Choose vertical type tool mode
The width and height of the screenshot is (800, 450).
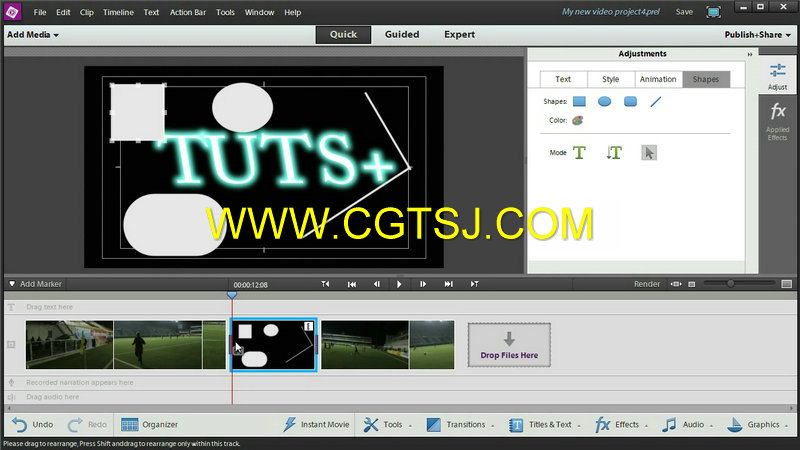click(614, 153)
